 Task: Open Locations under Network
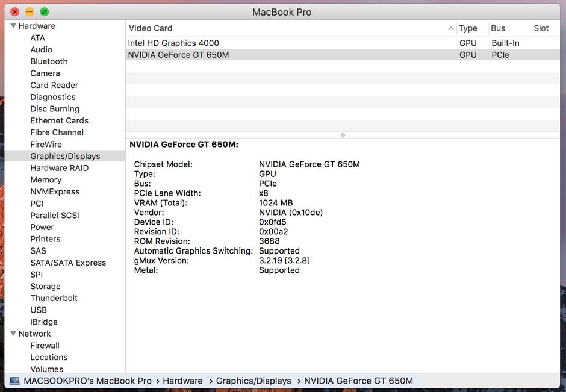pyautogui.click(x=49, y=357)
